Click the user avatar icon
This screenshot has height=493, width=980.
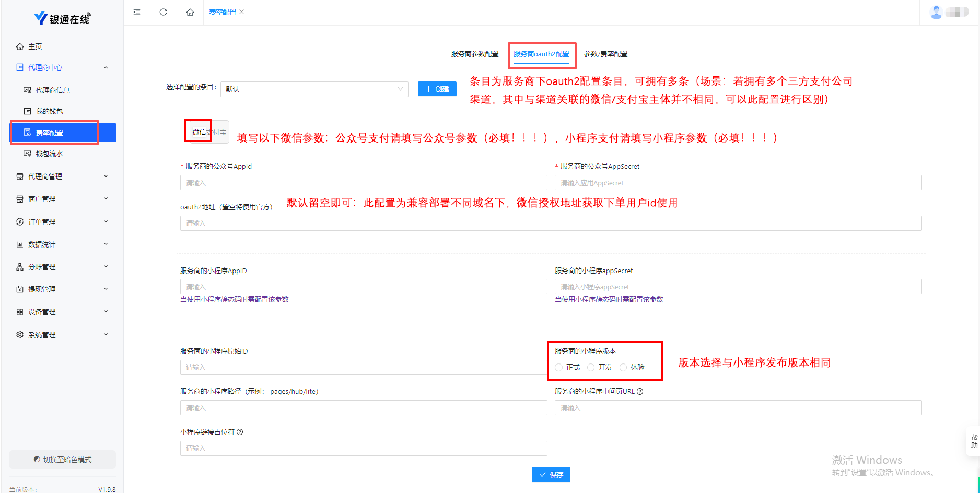click(x=936, y=12)
